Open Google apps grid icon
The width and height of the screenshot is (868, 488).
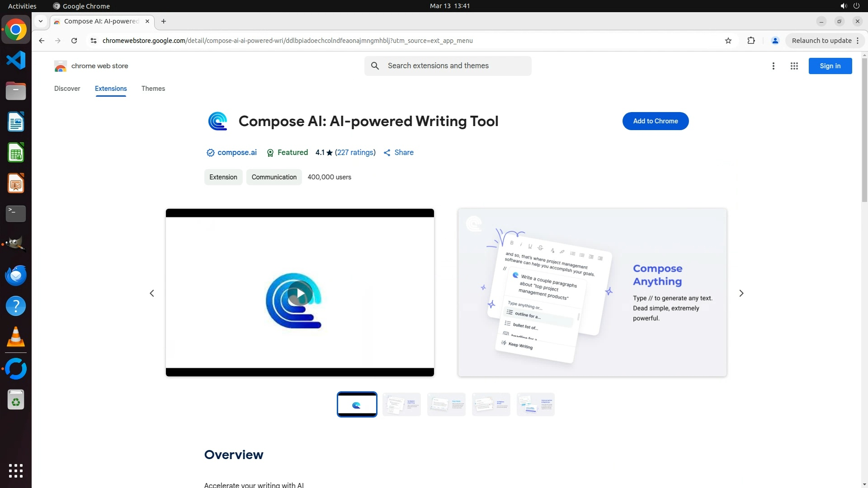coord(794,66)
